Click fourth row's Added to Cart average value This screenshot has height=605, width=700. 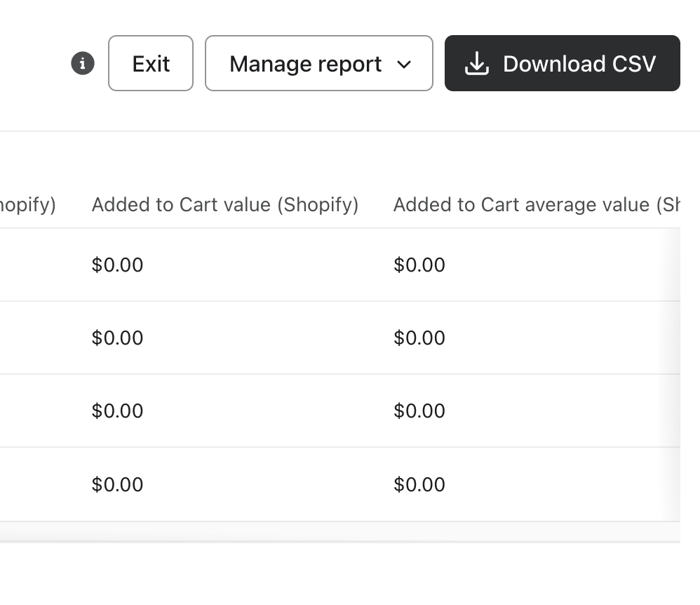tap(419, 485)
